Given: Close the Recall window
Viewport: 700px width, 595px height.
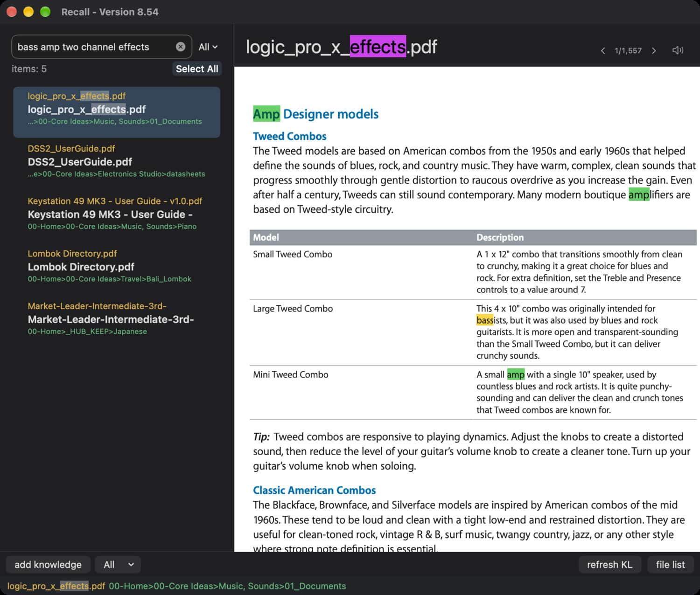Looking at the screenshot, I should (x=12, y=12).
